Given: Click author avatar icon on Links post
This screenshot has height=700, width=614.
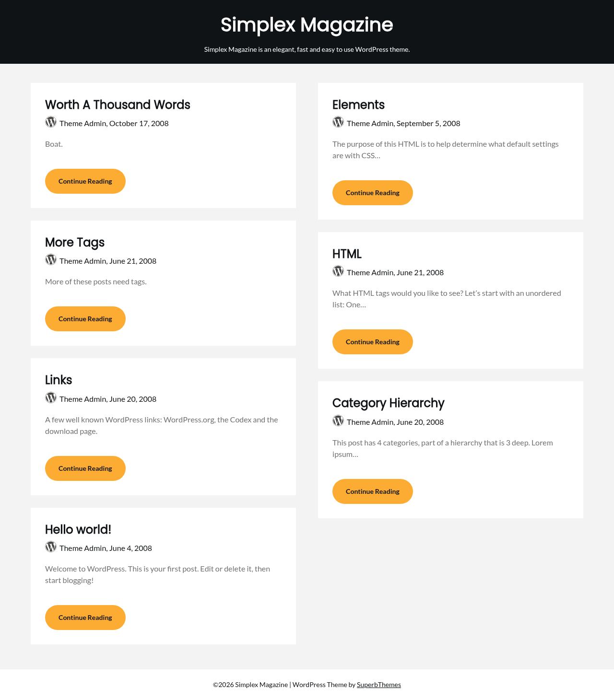Looking at the screenshot, I should tap(51, 398).
